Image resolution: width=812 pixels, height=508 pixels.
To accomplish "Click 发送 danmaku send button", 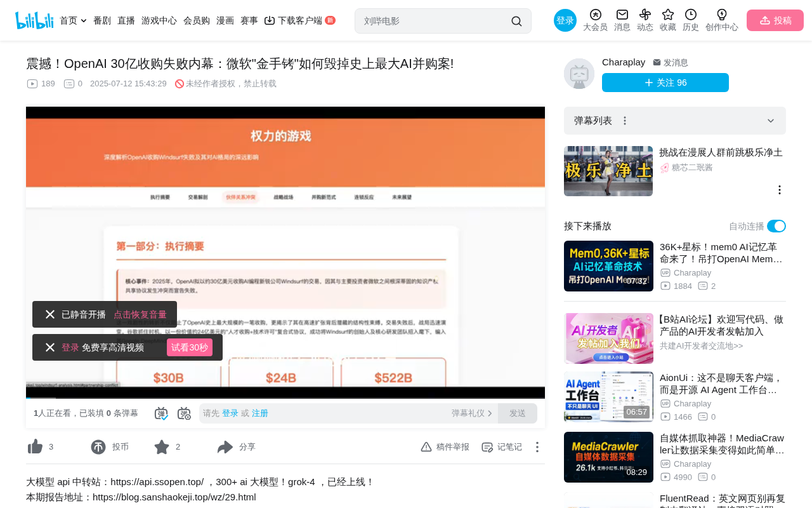I will click(518, 413).
